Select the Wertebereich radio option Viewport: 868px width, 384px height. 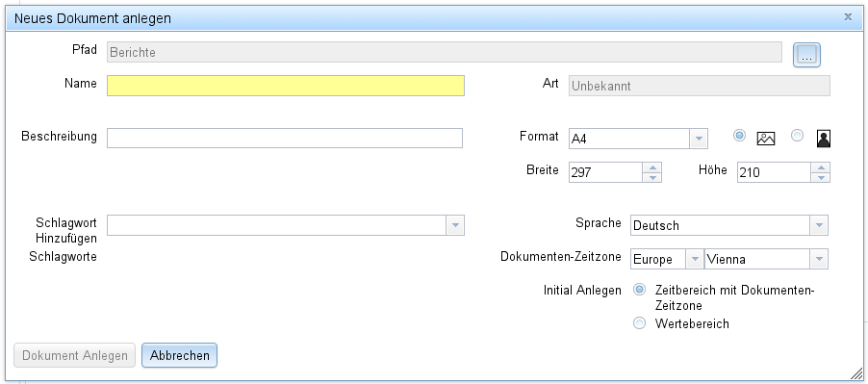pos(639,323)
